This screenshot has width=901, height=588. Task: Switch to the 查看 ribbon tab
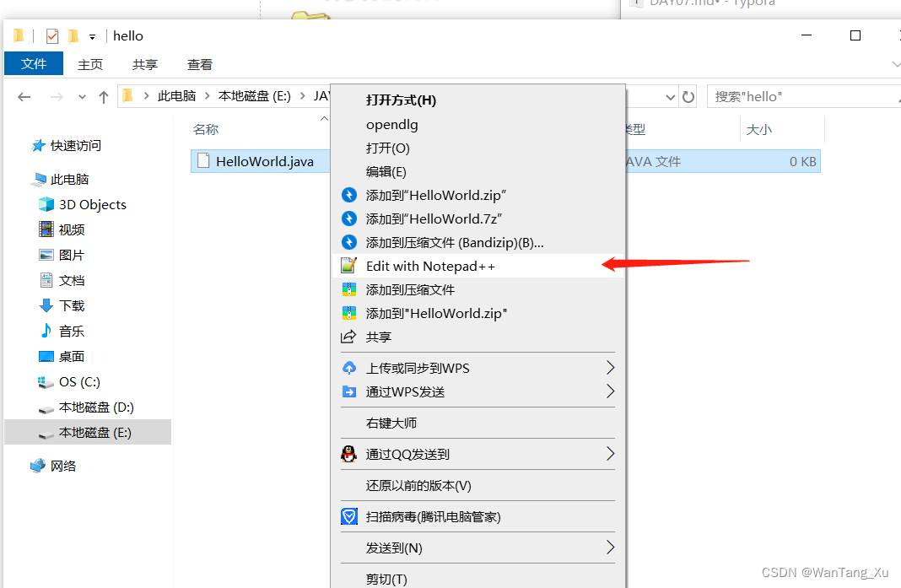(199, 64)
